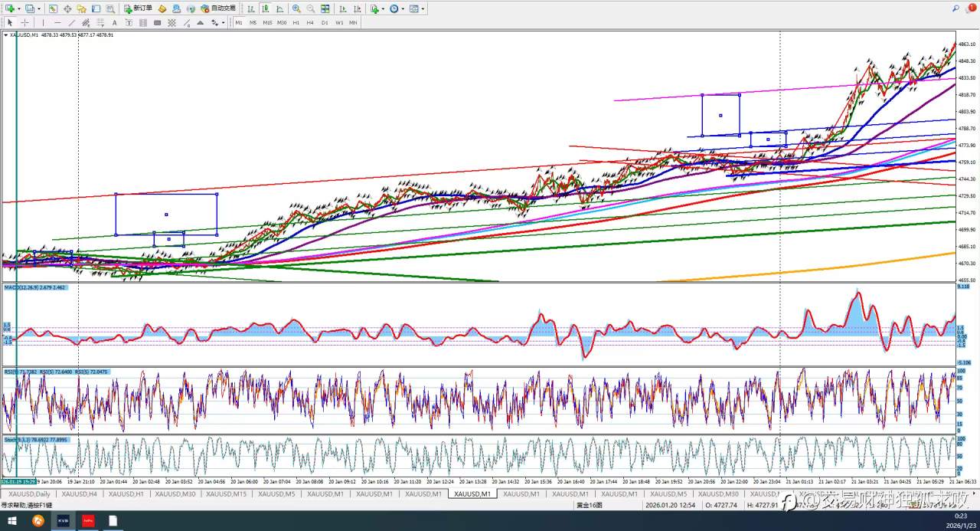This screenshot has height=531, width=980.
Task: Set chart period to W1
Action: coord(339,22)
